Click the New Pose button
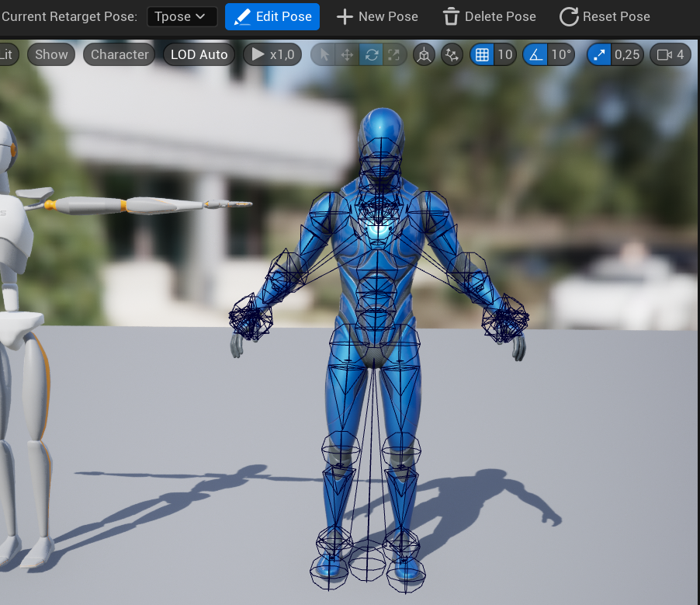The height and width of the screenshot is (605, 700). tap(377, 16)
